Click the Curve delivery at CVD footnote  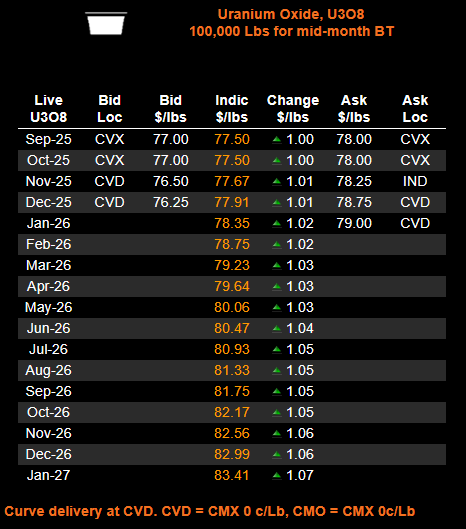coord(210,511)
